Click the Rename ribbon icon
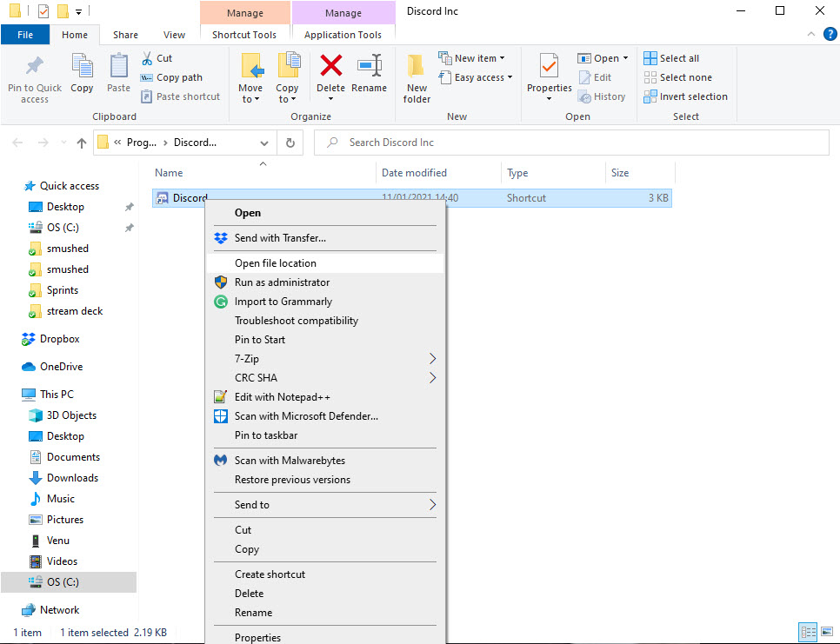The width and height of the screenshot is (840, 644). [x=369, y=66]
